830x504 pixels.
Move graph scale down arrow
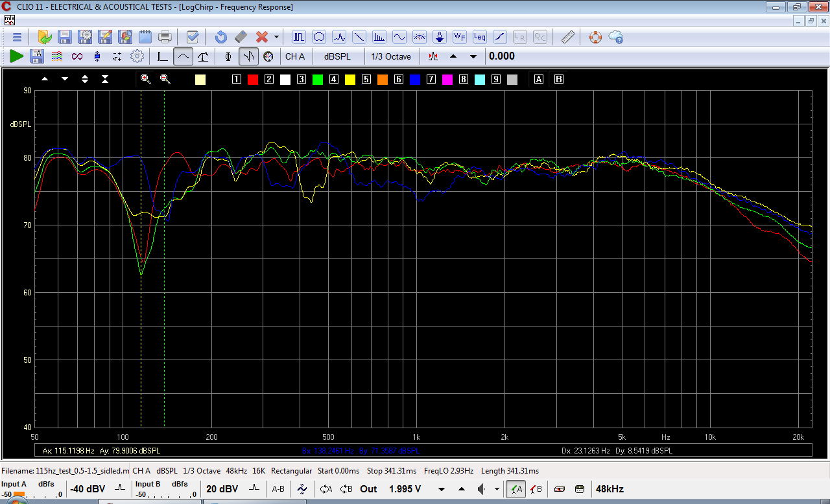click(65, 79)
